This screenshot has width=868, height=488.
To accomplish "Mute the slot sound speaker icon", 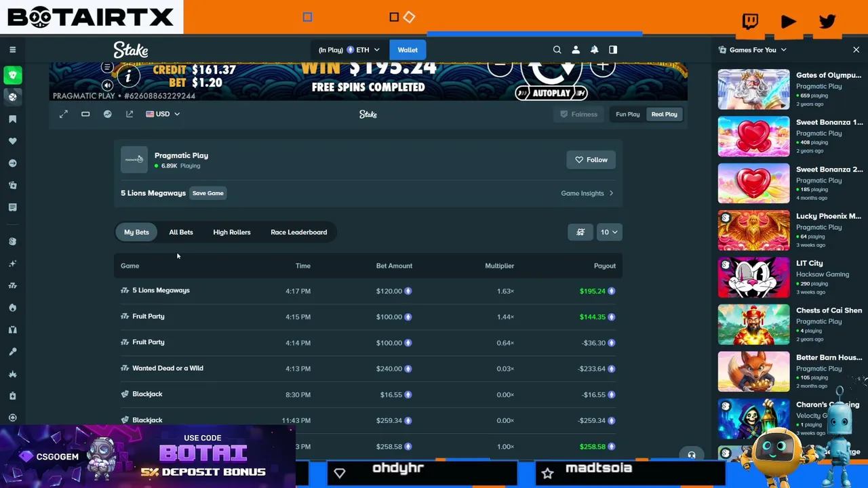I will coord(107,85).
